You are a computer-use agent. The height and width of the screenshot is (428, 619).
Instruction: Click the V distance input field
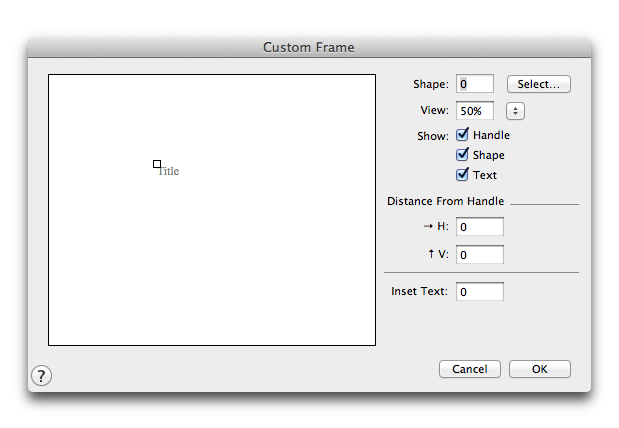[x=480, y=255]
